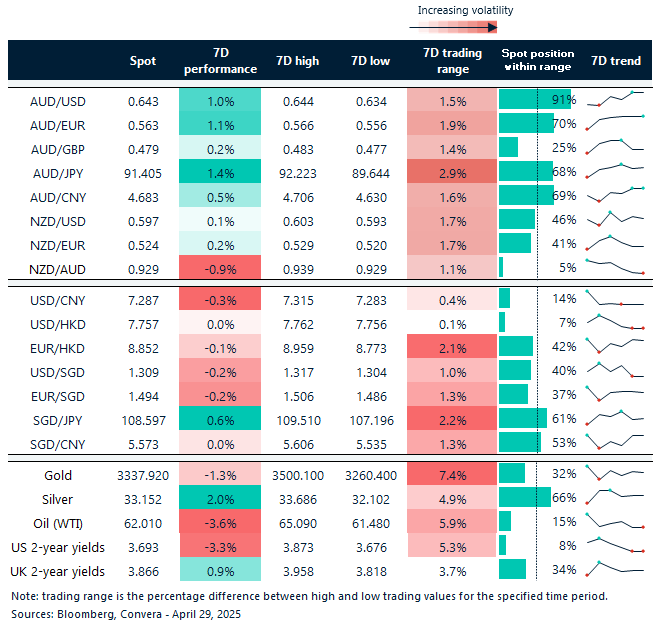Select SGD/JPY 61% range position bar

[x=523, y=418]
